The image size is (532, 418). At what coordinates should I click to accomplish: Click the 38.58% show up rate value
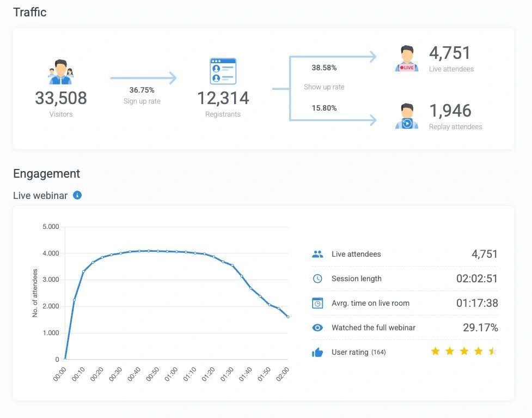pos(325,68)
